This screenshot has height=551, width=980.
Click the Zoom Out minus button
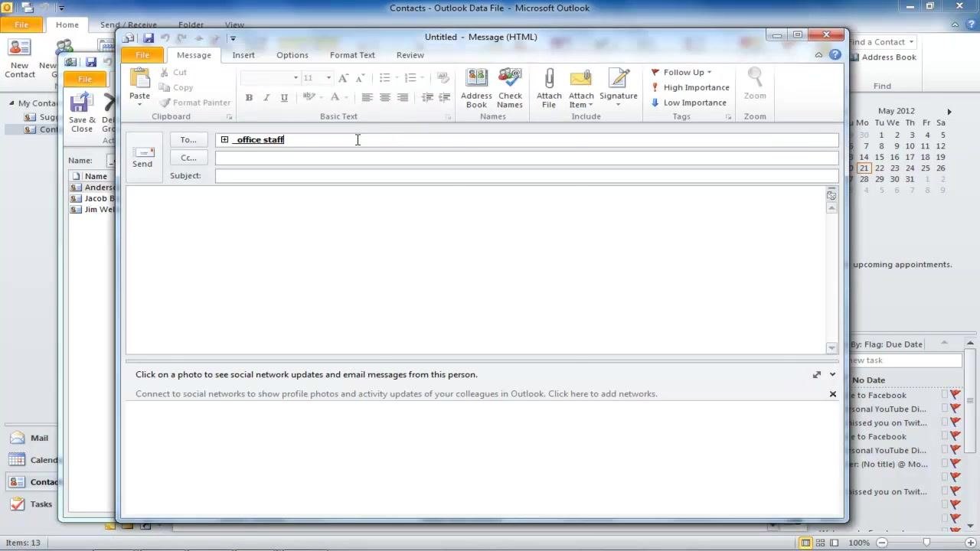[881, 543]
